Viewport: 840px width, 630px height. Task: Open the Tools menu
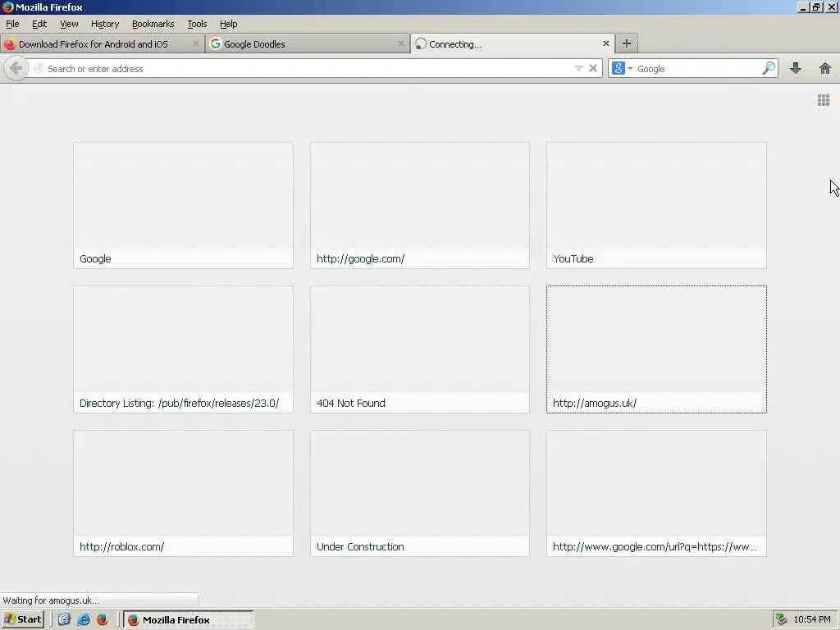[x=197, y=24]
